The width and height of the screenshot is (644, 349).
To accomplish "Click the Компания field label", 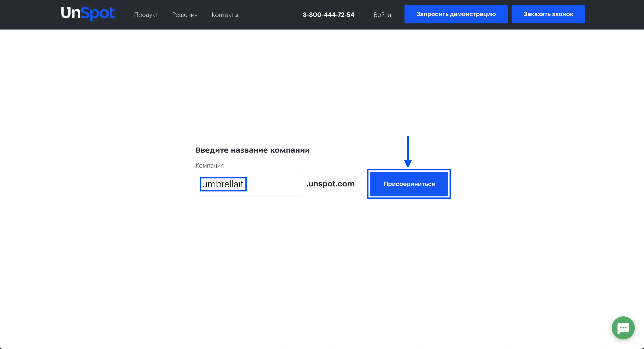I will 209,165.
